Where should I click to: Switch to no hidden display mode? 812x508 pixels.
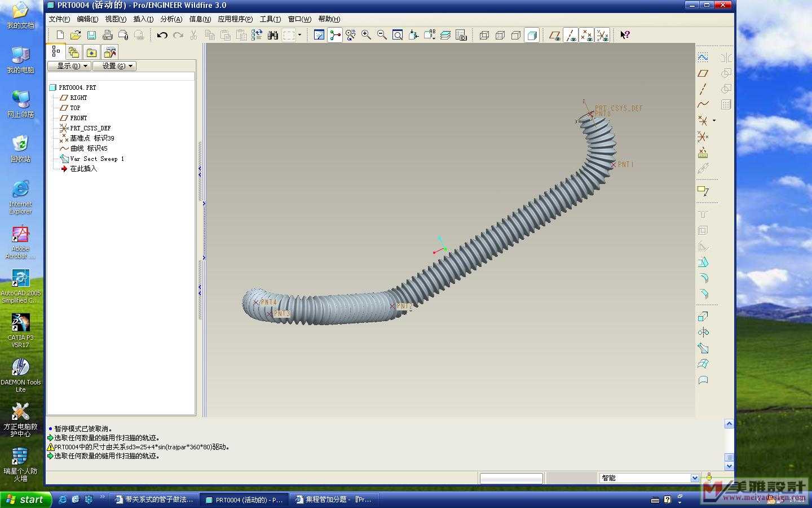[x=515, y=35]
